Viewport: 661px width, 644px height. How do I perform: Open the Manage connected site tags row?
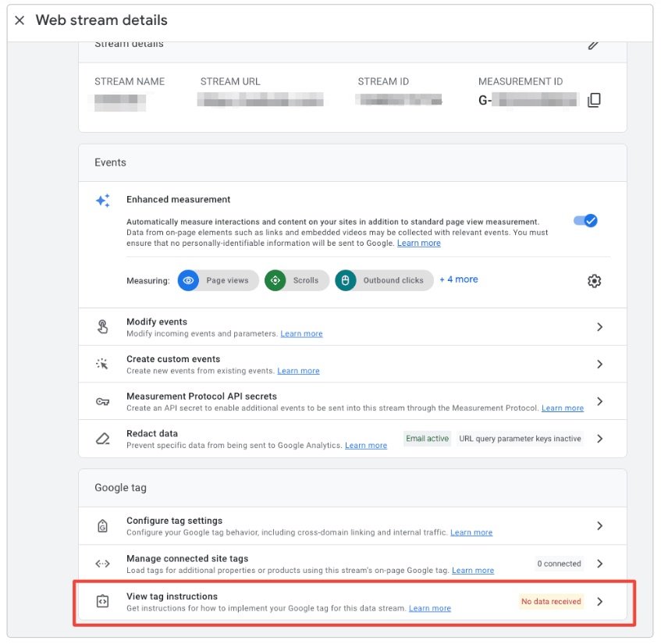pyautogui.click(x=599, y=563)
